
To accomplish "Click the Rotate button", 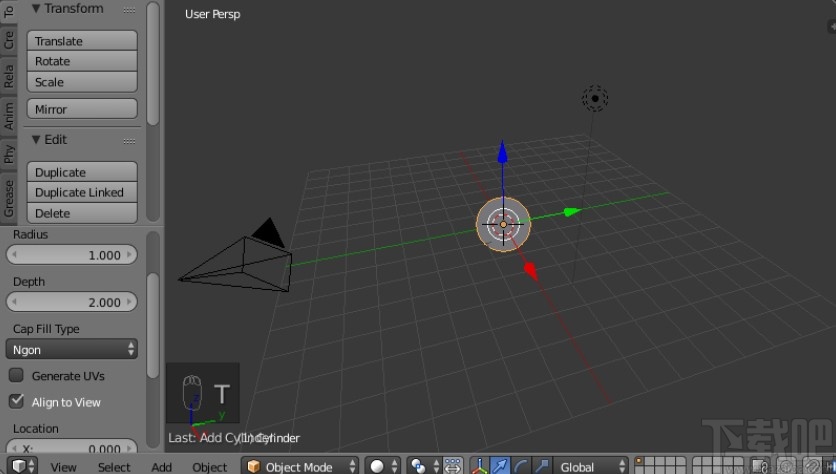I will pos(82,61).
